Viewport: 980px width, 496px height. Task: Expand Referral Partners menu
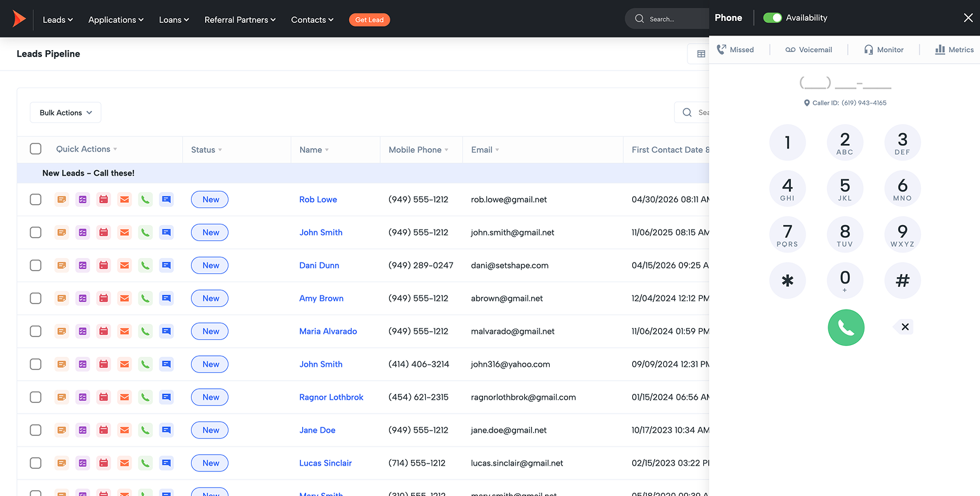click(x=240, y=20)
